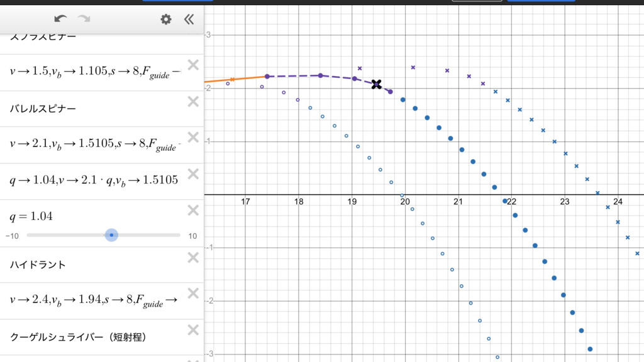Delete the expression starting with q→1.04
This screenshot has width=644, height=362.
click(193, 173)
